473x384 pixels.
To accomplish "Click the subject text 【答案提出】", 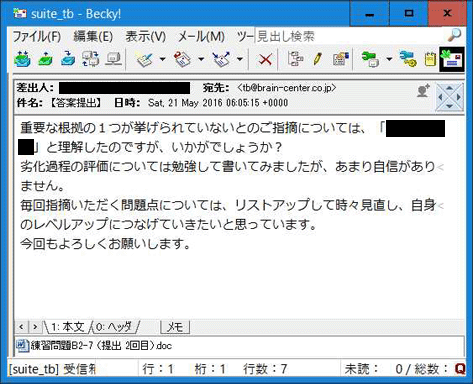I will pyautogui.click(x=75, y=103).
